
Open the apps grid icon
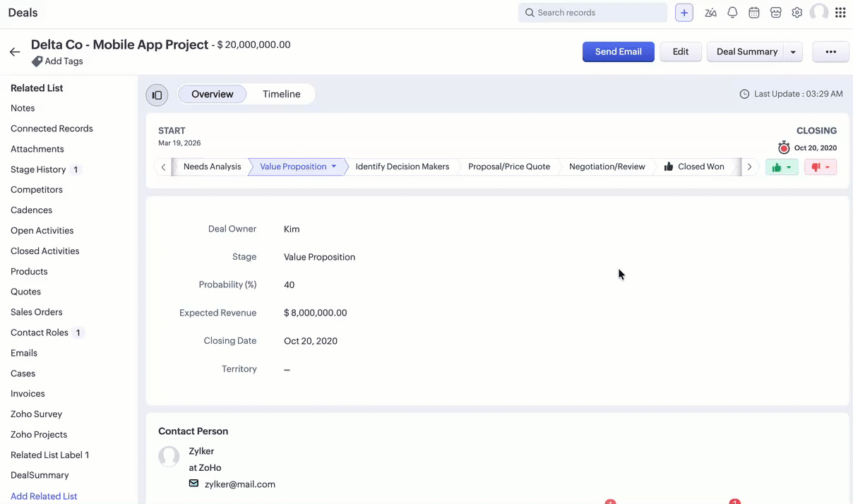click(840, 13)
